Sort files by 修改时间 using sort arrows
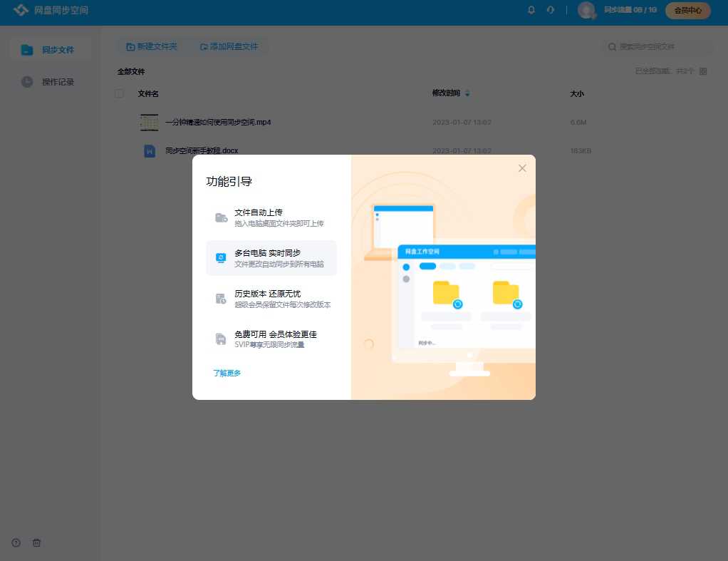The width and height of the screenshot is (728, 561). [468, 93]
